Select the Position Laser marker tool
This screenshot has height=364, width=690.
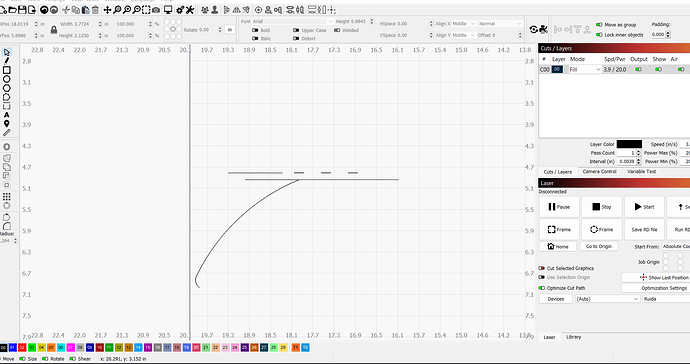(7, 124)
